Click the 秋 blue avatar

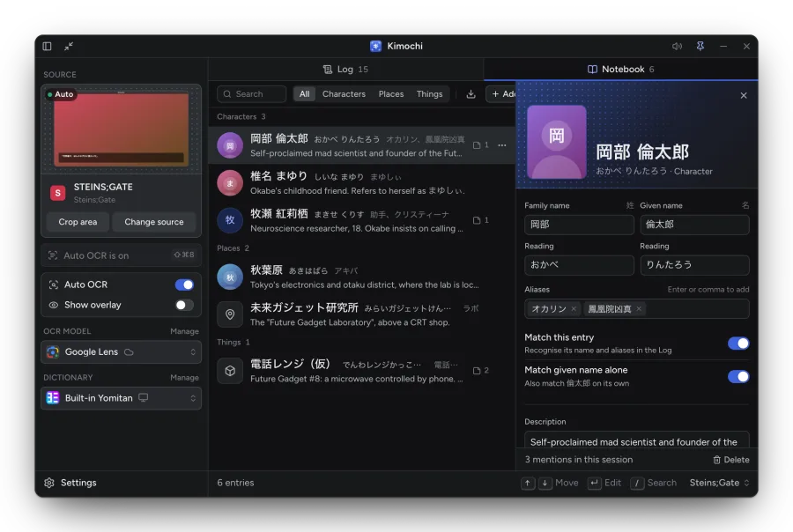(230, 277)
